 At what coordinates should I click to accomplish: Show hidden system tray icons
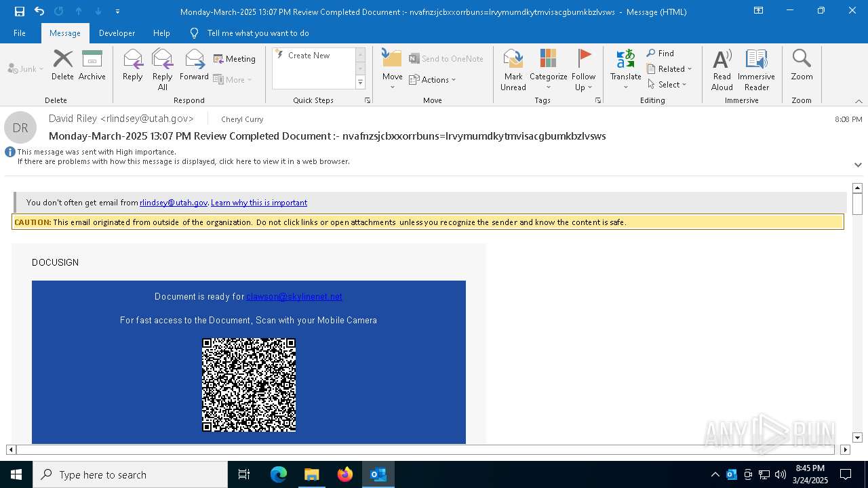(x=715, y=474)
